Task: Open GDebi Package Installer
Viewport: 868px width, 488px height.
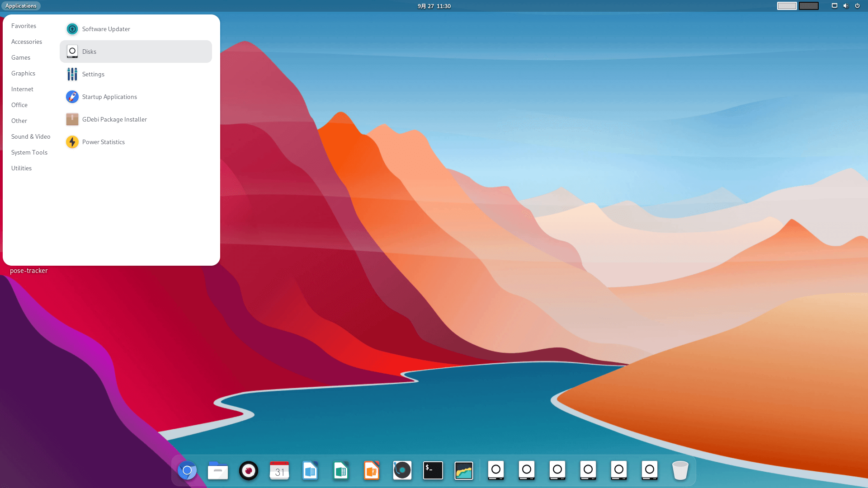Action: click(x=114, y=119)
